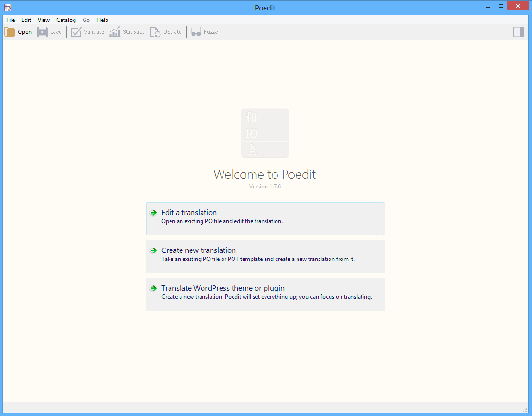
Task: Click 'Poedit will set everything up' description
Action: [266, 297]
